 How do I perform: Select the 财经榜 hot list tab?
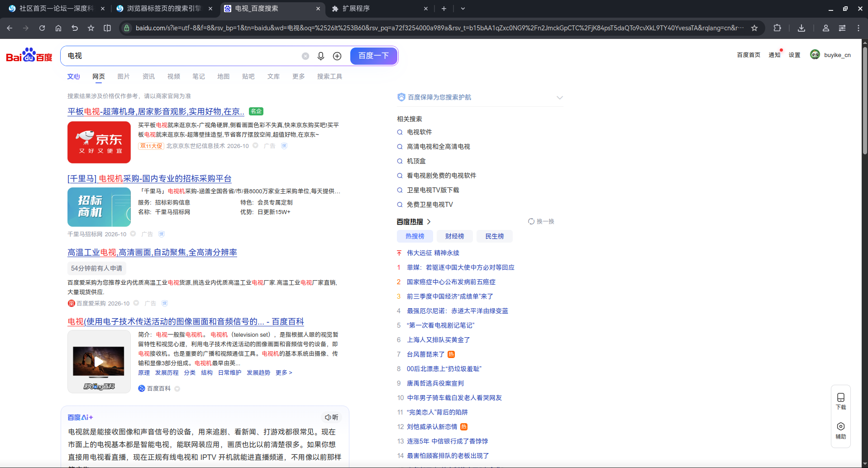click(x=455, y=236)
